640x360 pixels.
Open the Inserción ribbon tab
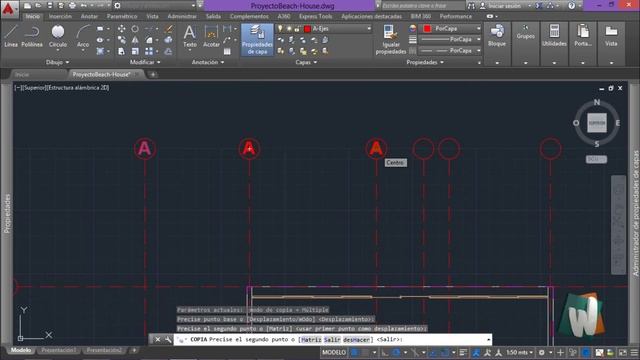60,16
